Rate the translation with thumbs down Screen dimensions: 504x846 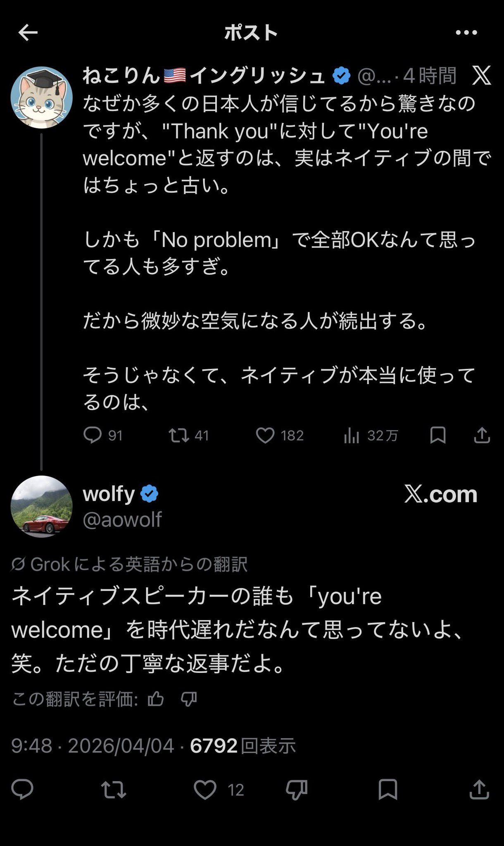coord(189,699)
